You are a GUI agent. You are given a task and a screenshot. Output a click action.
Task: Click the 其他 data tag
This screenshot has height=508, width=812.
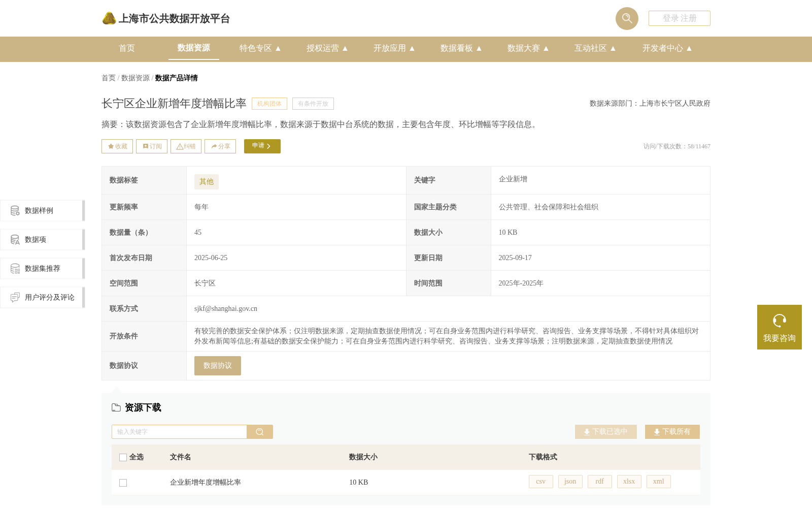coord(207,182)
